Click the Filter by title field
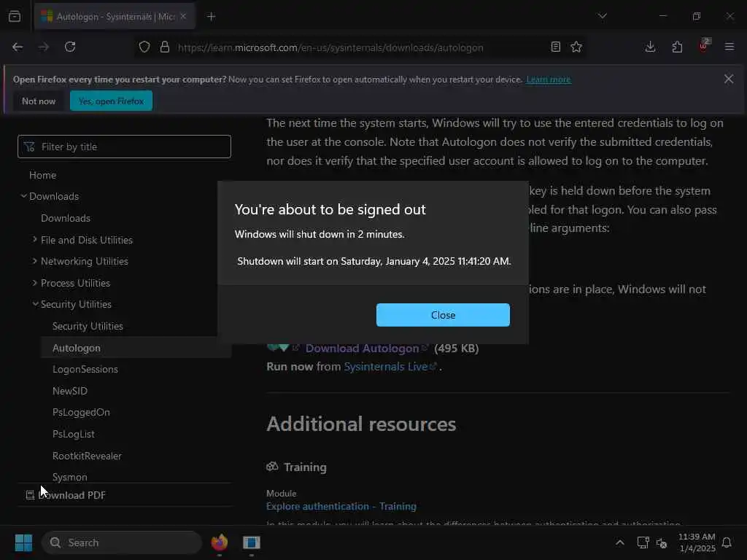The width and height of the screenshot is (747, 560). (x=124, y=147)
